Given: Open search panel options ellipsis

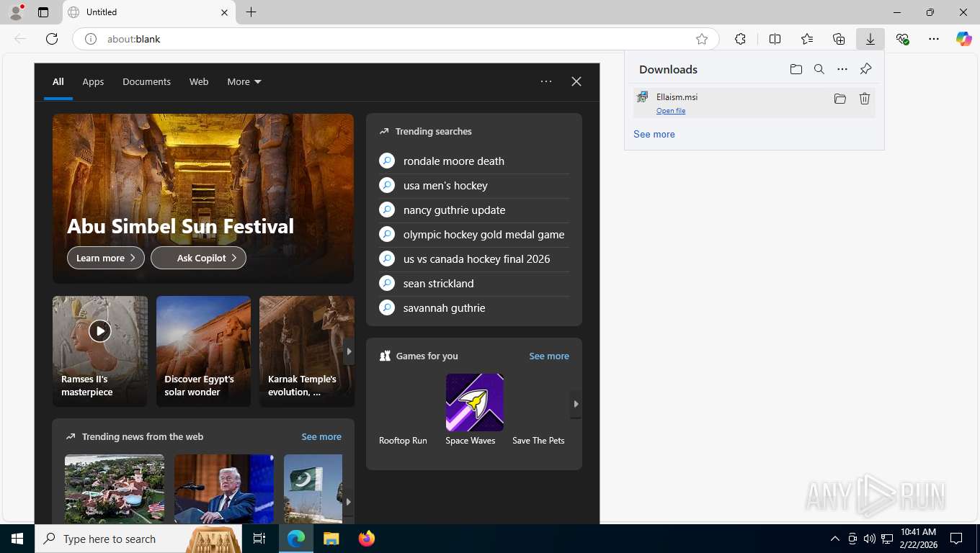Looking at the screenshot, I should [x=546, y=81].
